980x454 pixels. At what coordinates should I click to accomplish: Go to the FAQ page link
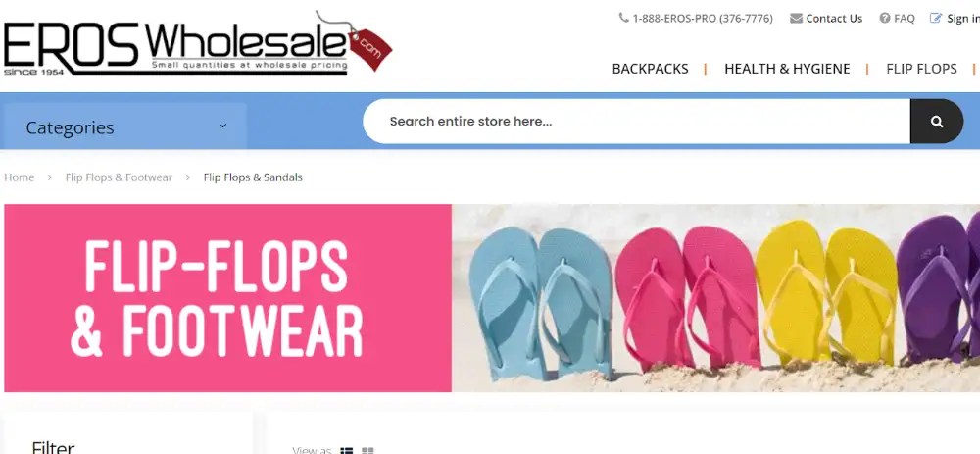pos(904,18)
